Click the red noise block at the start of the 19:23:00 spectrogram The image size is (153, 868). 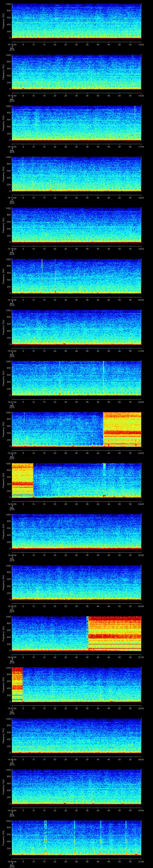23,480
